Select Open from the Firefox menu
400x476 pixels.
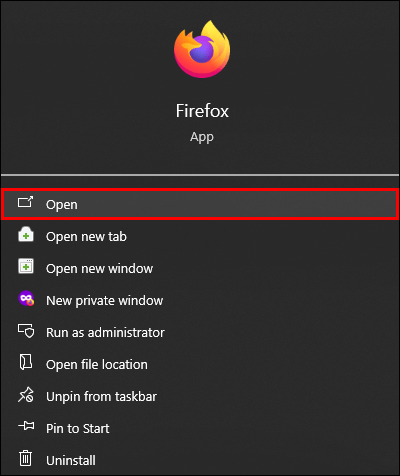200,204
